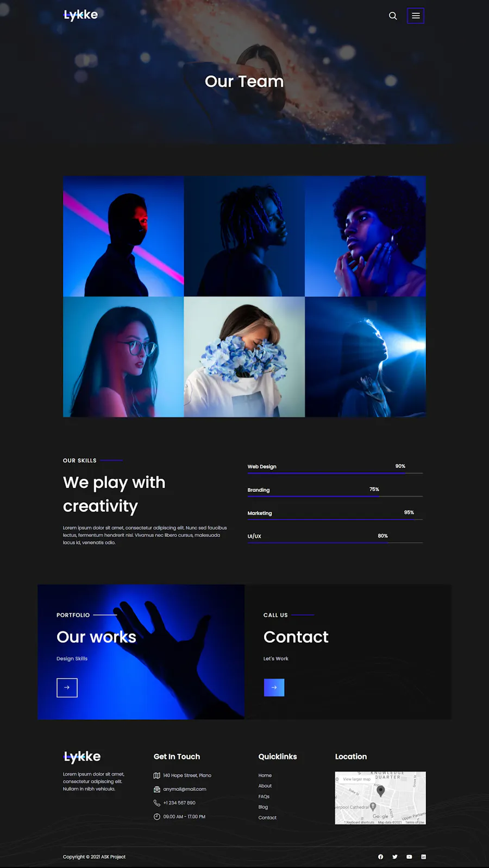
Task: Open the About quicklink
Action: point(265,785)
